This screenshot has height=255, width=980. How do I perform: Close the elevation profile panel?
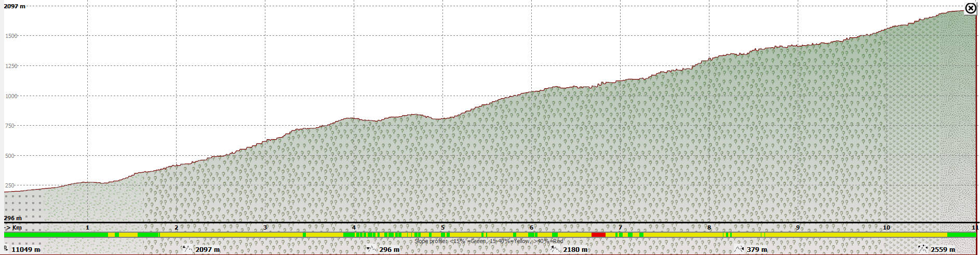(971, 8)
